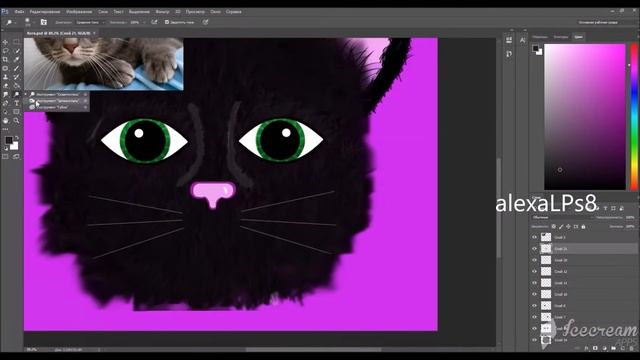This screenshot has width=640, height=360.
Task: Select the Lasso tool
Action: point(5,51)
